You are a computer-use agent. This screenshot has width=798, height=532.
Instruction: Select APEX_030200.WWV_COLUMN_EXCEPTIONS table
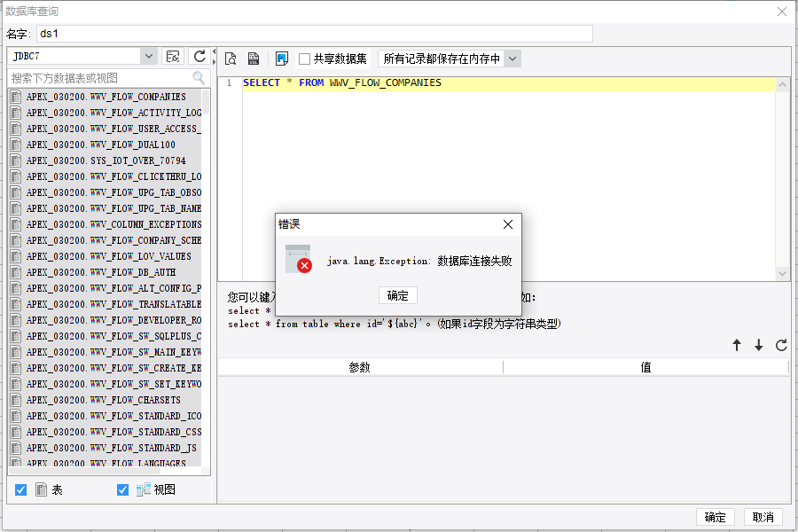click(105, 224)
